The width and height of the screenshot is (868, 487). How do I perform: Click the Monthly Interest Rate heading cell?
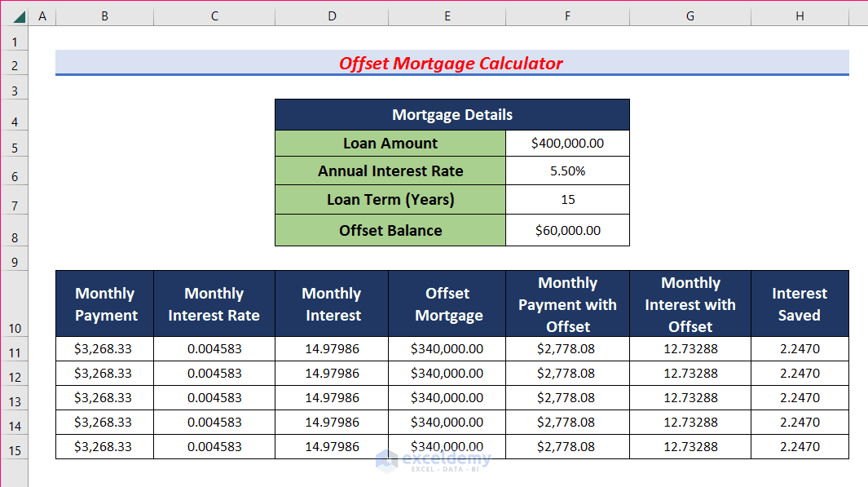[x=214, y=303]
